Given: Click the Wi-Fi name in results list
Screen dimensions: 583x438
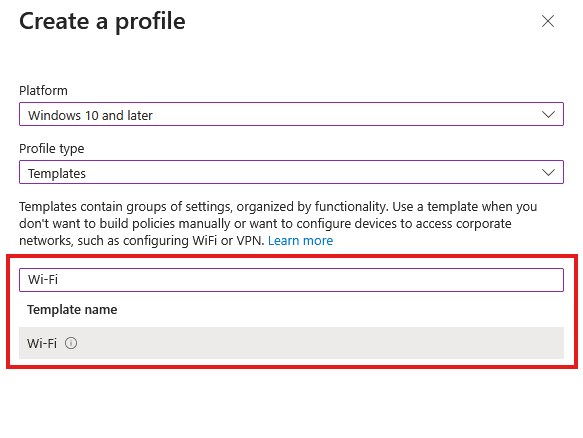Looking at the screenshot, I should pos(42,343).
